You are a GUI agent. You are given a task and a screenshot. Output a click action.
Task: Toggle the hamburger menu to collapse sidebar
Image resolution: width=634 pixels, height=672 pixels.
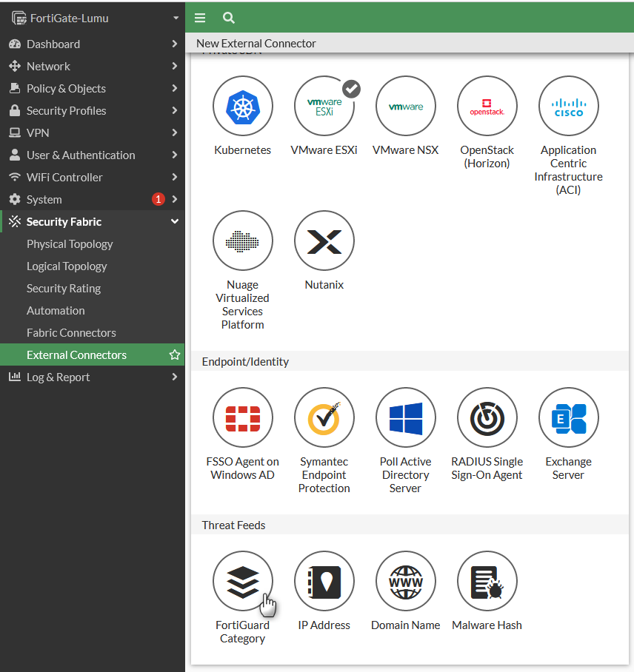(200, 18)
